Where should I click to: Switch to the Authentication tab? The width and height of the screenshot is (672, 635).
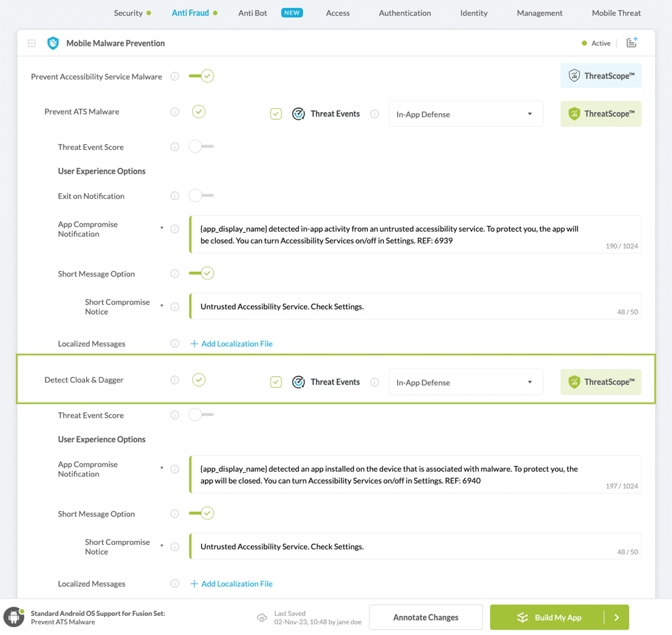404,13
